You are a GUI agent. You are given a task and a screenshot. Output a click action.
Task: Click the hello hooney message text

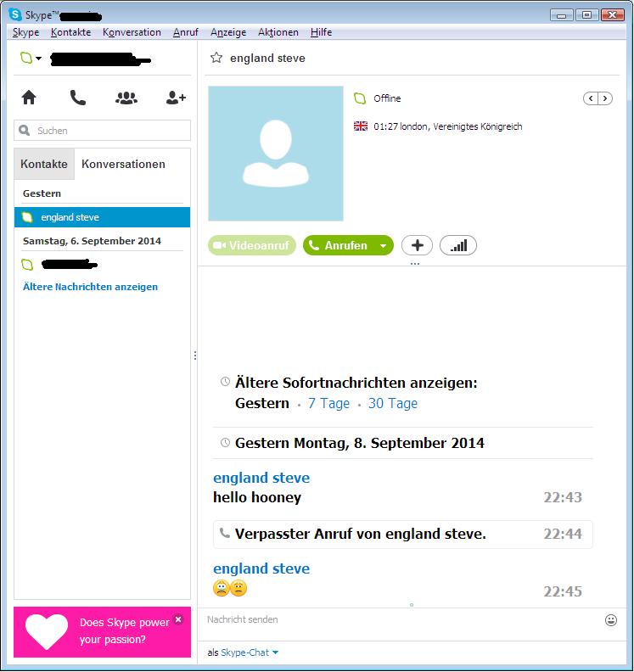[x=257, y=497]
